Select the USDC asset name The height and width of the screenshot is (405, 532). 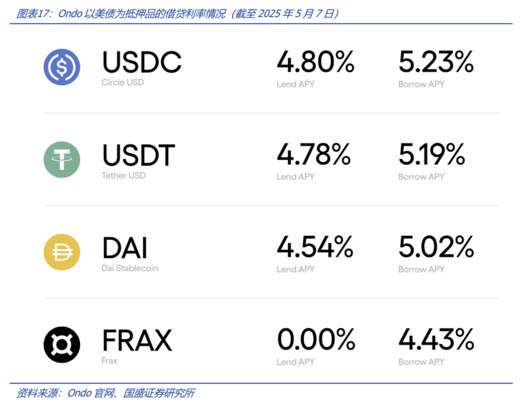tap(142, 62)
